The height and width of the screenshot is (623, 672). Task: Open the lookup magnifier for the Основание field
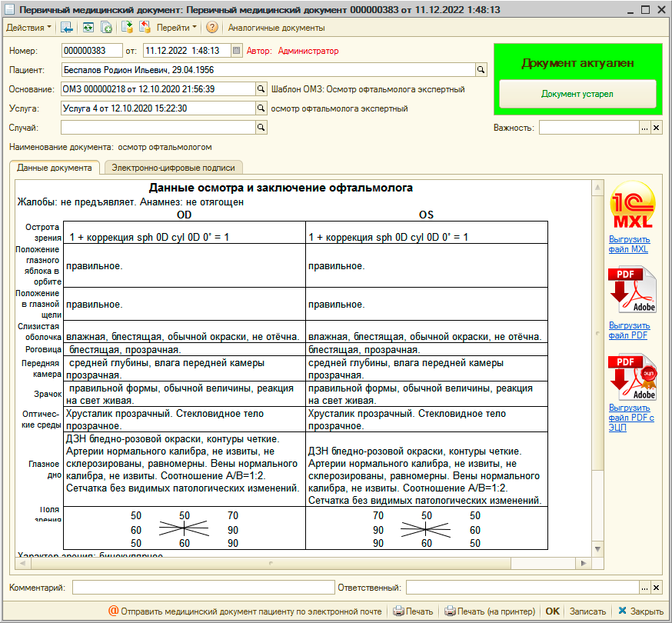[x=261, y=89]
